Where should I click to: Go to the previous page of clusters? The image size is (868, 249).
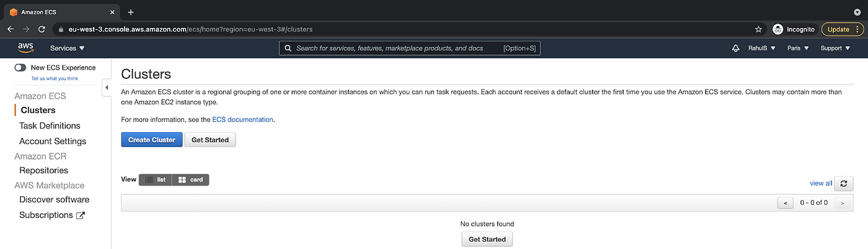point(786,202)
